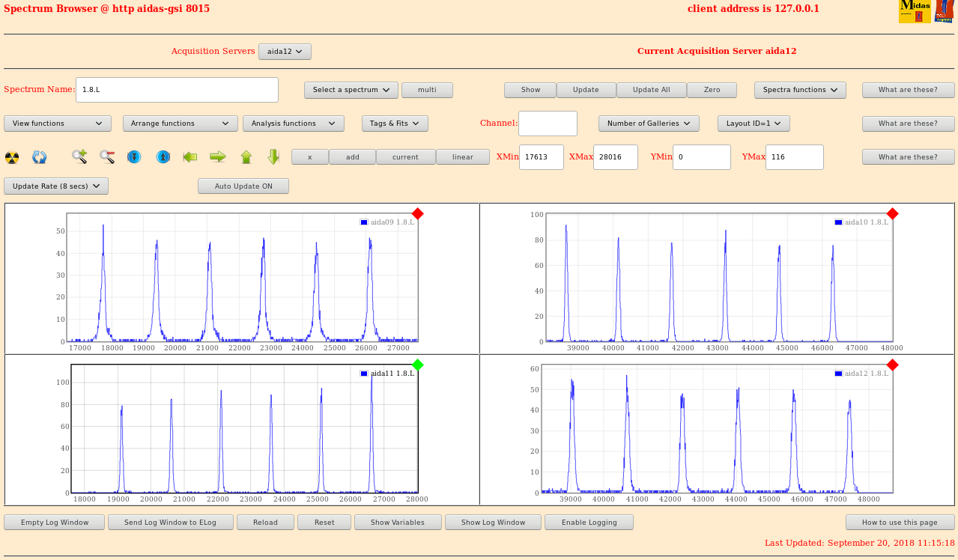This screenshot has height=560, width=958.
Task: Toggle the Auto Update ON button
Action: [243, 186]
